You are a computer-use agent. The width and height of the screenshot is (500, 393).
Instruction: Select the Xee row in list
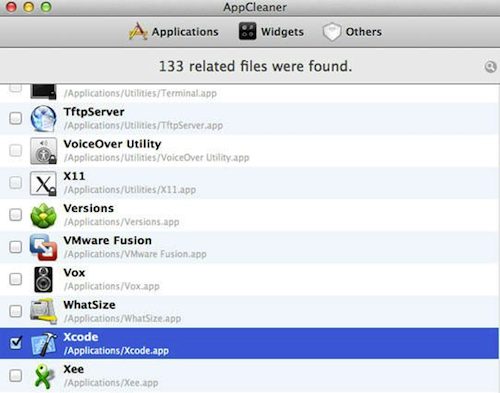click(x=249, y=376)
